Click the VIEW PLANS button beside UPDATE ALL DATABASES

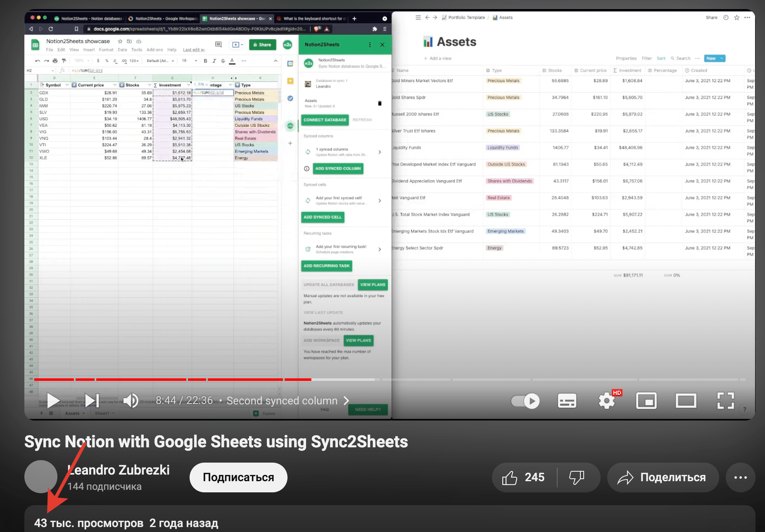coord(373,285)
